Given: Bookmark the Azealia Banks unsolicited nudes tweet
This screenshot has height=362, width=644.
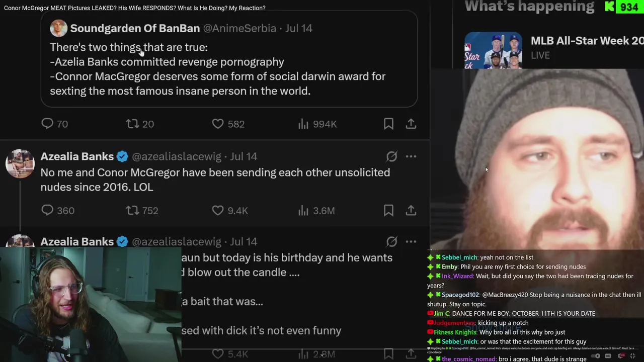Looking at the screenshot, I should (388, 211).
